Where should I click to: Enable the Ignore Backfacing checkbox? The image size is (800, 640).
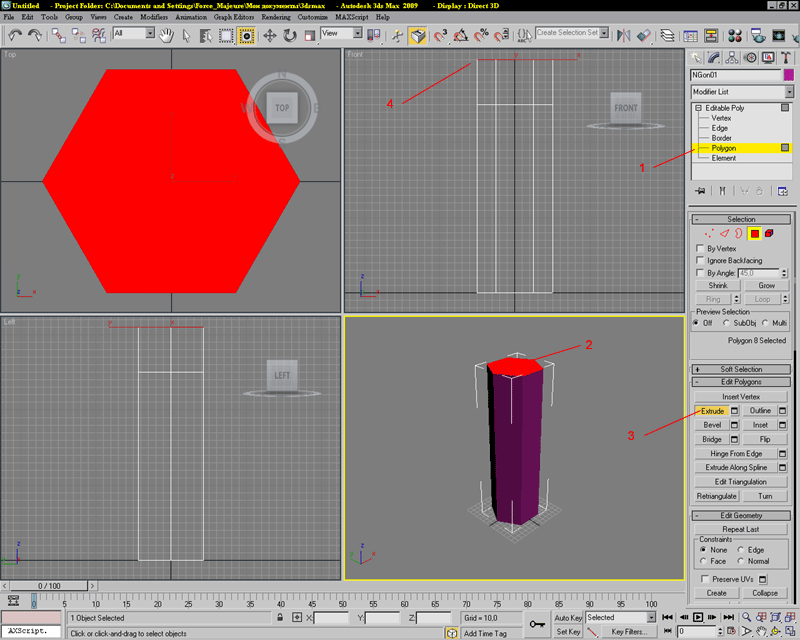click(701, 260)
